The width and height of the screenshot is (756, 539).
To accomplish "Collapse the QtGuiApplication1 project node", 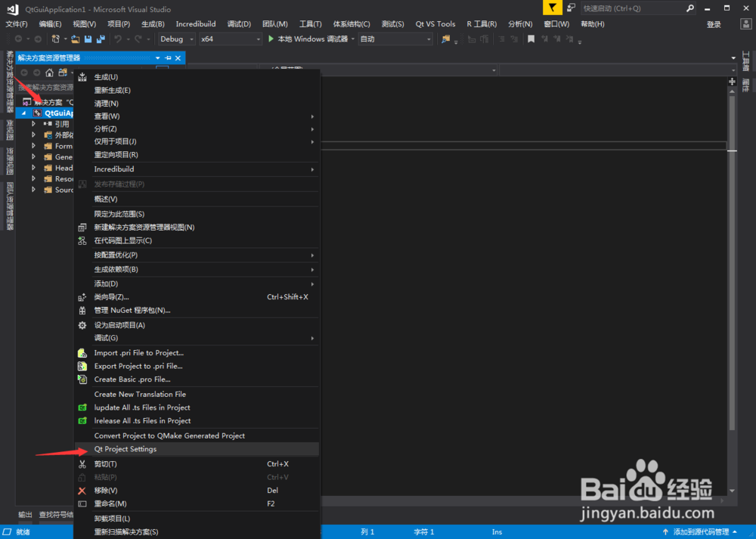I will click(23, 113).
